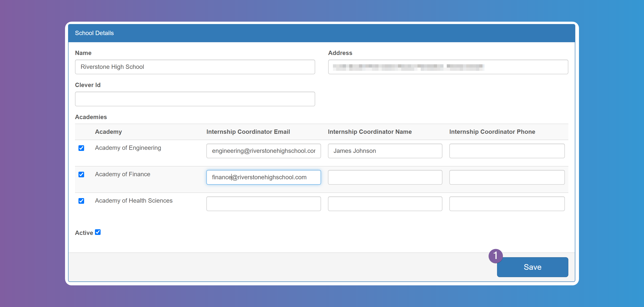The height and width of the screenshot is (307, 644).
Task: Click Health Sciences coordinator name field
Action: pos(385,204)
